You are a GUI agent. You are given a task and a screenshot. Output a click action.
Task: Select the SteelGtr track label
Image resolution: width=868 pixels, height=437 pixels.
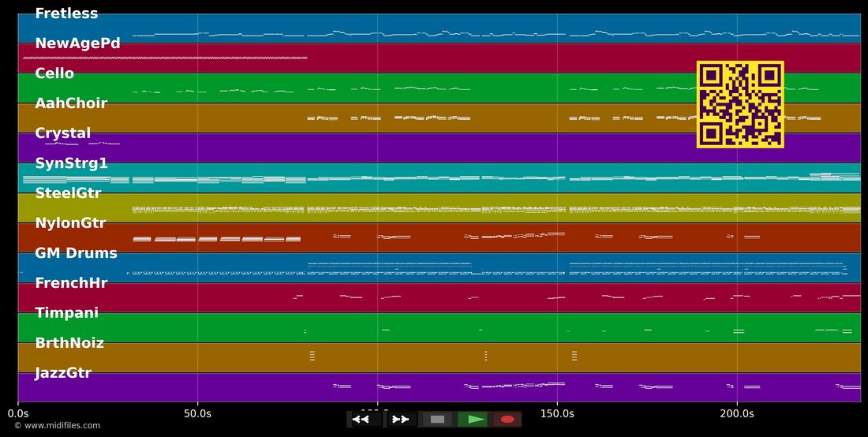point(68,193)
